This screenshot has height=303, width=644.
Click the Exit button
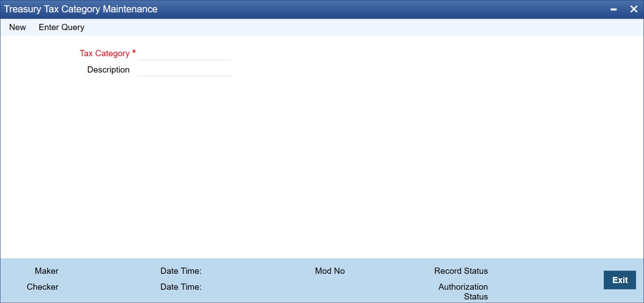tap(620, 280)
